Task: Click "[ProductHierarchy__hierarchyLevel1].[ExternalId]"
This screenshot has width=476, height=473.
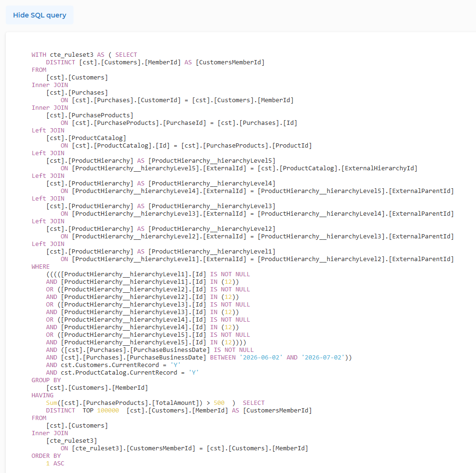Action: (x=159, y=259)
